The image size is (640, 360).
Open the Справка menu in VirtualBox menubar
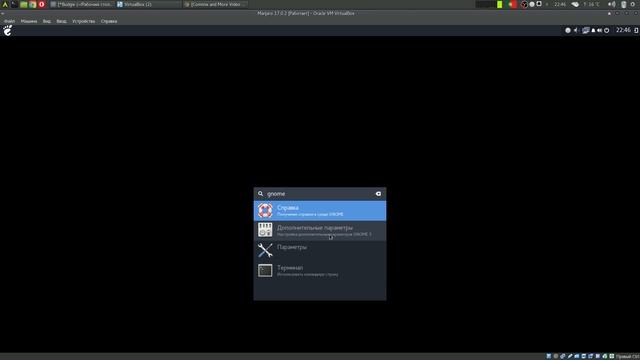coord(109,21)
